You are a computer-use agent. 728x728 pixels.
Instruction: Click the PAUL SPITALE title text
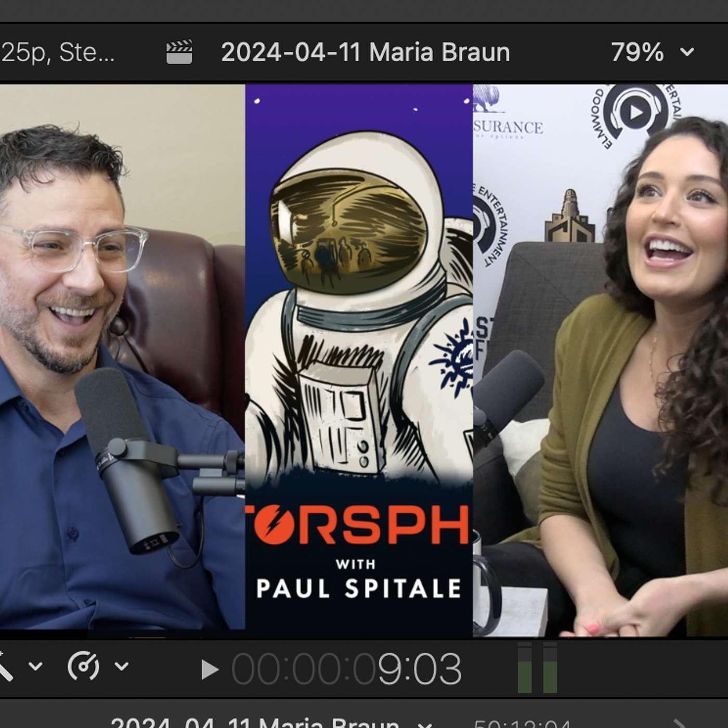[359, 588]
